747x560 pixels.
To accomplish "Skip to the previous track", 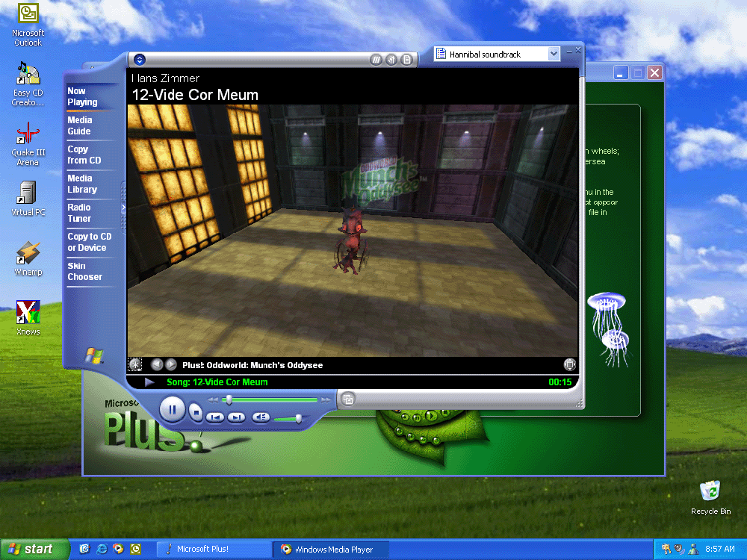I will pyautogui.click(x=215, y=417).
